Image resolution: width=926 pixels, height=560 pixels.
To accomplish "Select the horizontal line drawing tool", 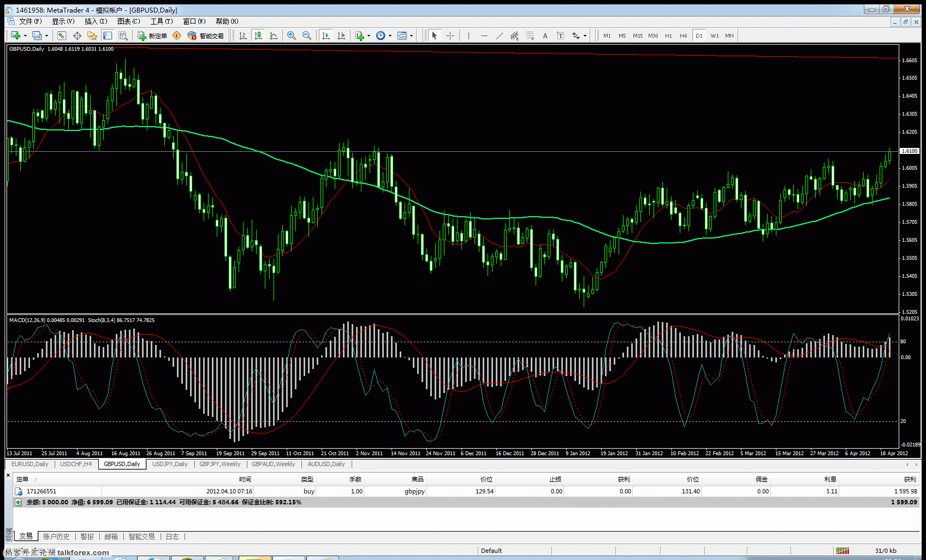I will pyautogui.click(x=484, y=35).
